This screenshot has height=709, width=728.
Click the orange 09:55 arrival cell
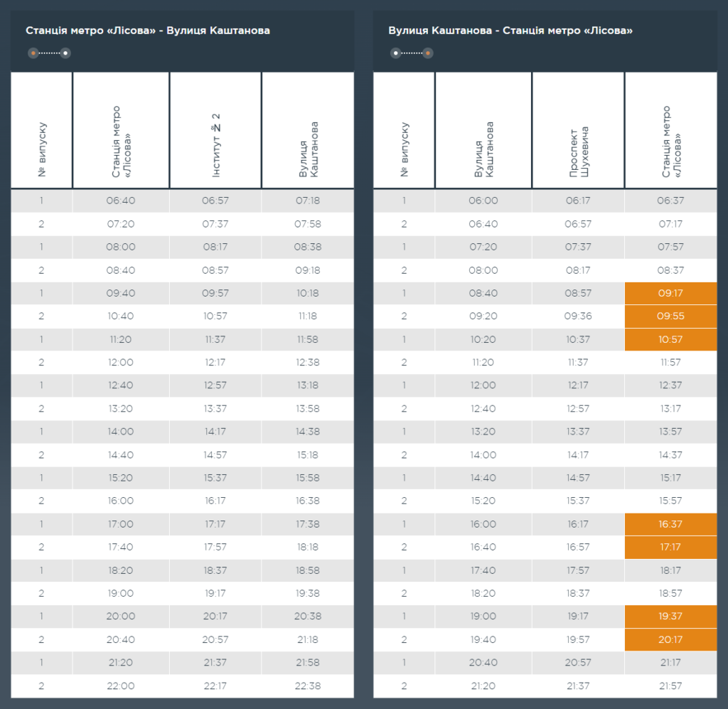670,316
